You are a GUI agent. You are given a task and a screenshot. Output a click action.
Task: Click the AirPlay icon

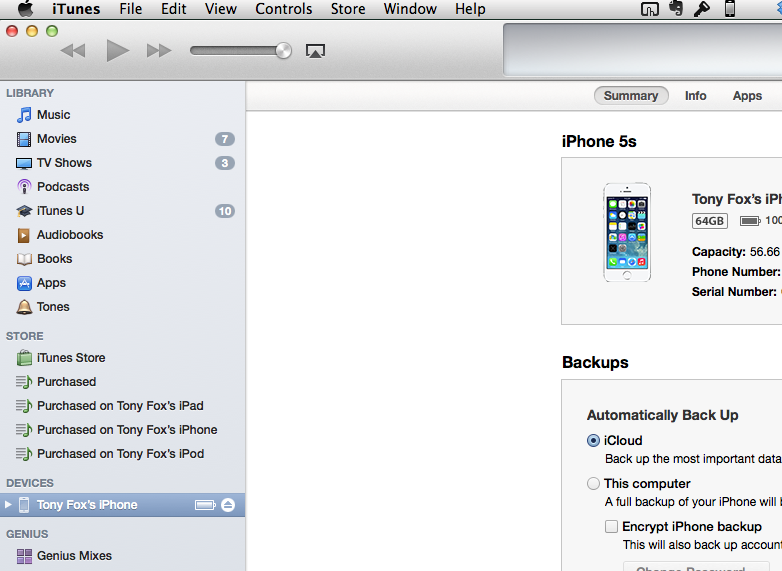click(x=315, y=51)
